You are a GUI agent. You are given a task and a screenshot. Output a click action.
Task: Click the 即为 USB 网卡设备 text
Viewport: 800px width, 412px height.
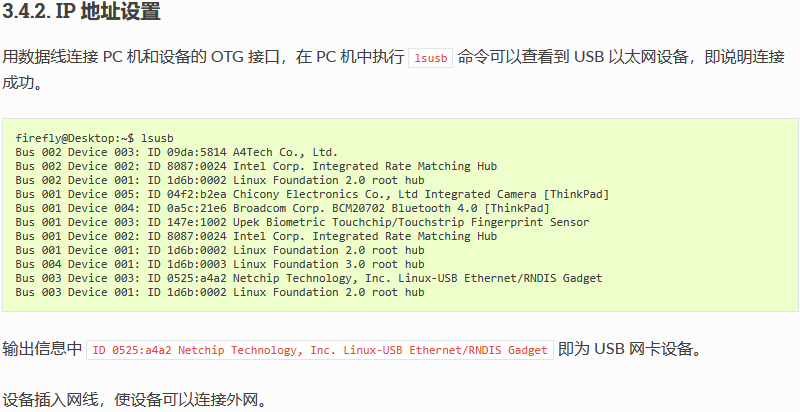tap(630, 349)
